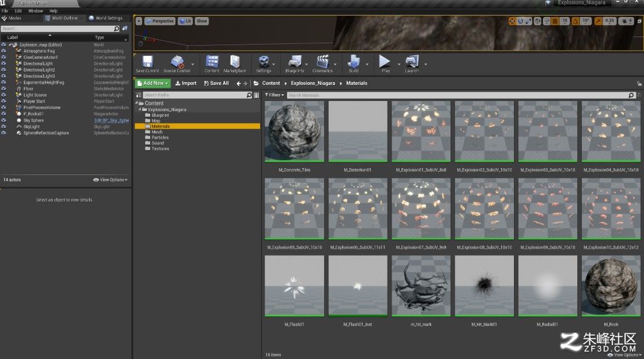This screenshot has height=359, width=644.
Task: Open Source Control from the toolbar
Action: pyautogui.click(x=177, y=64)
